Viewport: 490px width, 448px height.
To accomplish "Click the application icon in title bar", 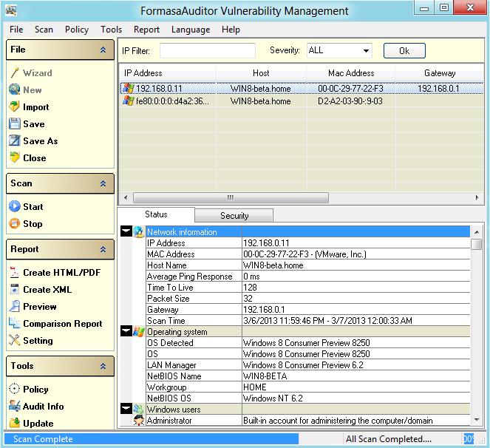I will tap(11, 10).
